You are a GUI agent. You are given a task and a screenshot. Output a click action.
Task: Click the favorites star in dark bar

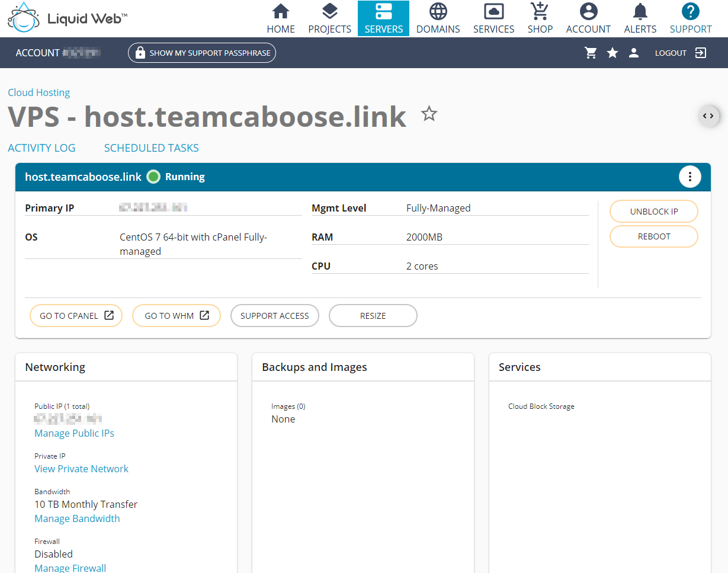612,53
